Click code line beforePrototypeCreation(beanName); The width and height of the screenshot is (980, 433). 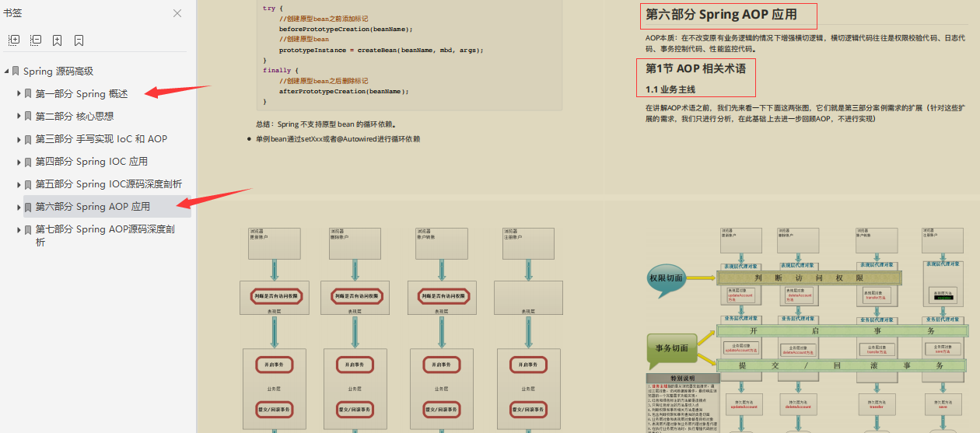345,29
